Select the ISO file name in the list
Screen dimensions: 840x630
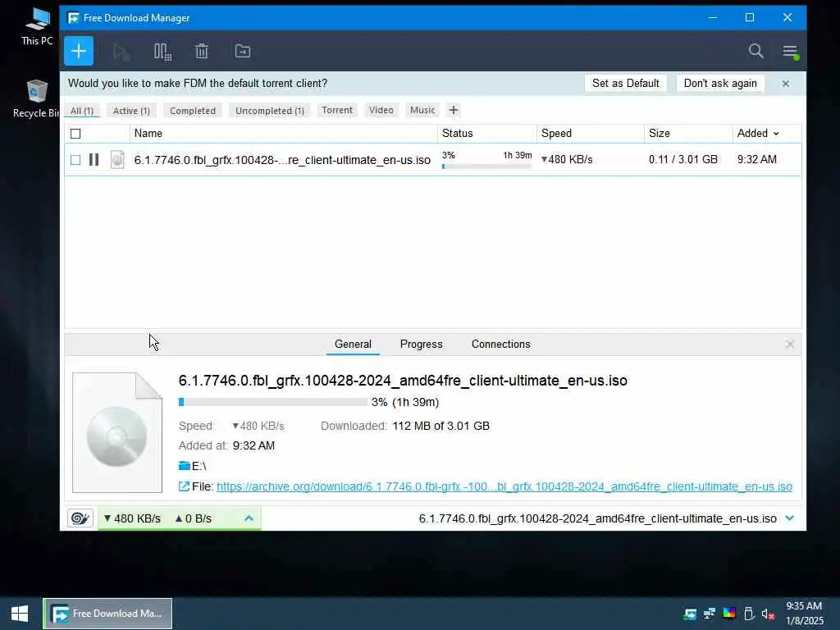coord(282,160)
